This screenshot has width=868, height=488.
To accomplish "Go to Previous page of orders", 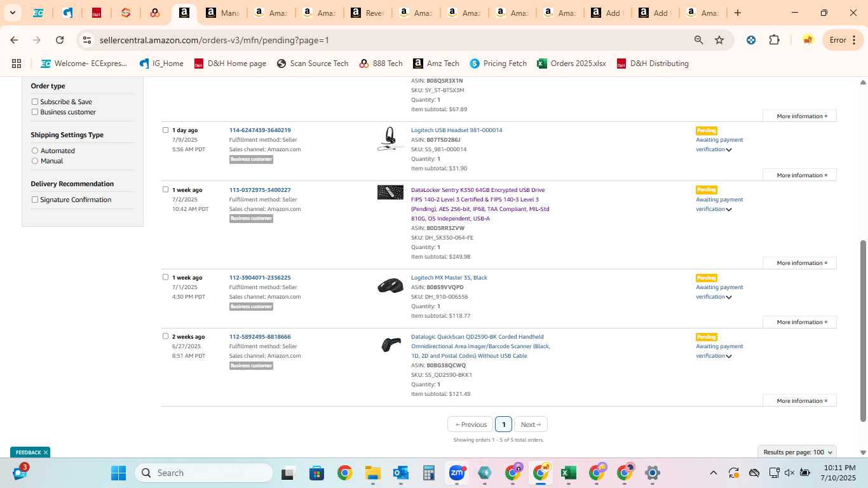I will pyautogui.click(x=471, y=424).
